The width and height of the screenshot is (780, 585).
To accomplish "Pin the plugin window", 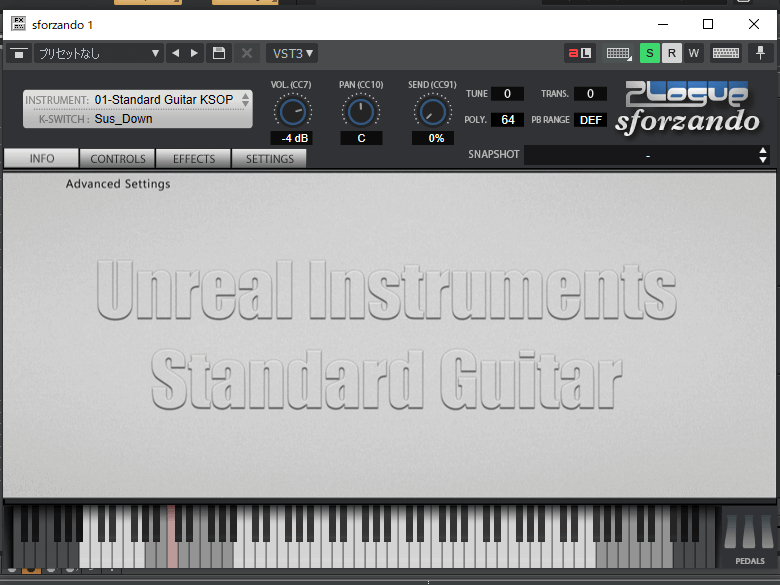I will pos(761,53).
